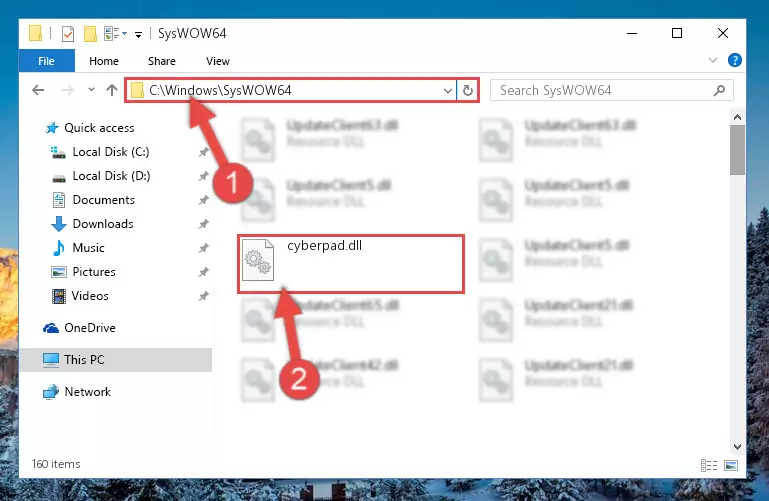Maximize the SysWOW64 window
Viewport: 769px width, 501px height.
(x=677, y=33)
